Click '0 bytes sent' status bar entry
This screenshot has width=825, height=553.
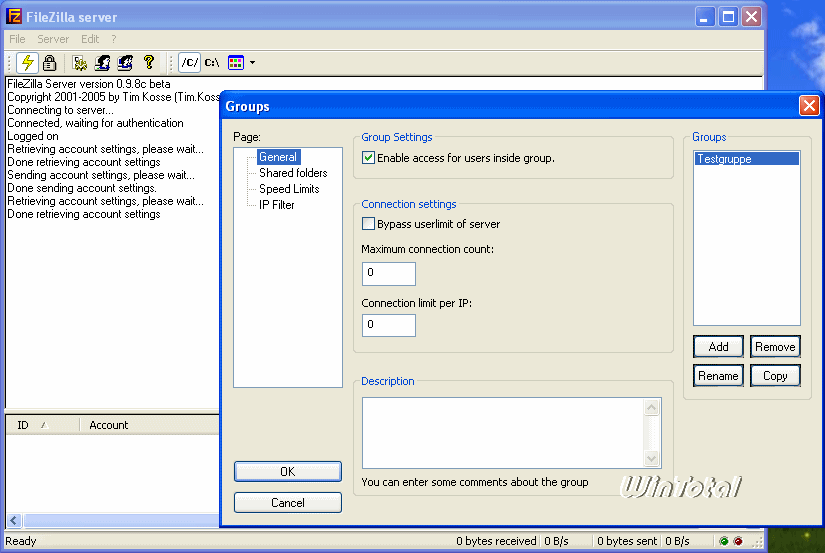[627, 541]
